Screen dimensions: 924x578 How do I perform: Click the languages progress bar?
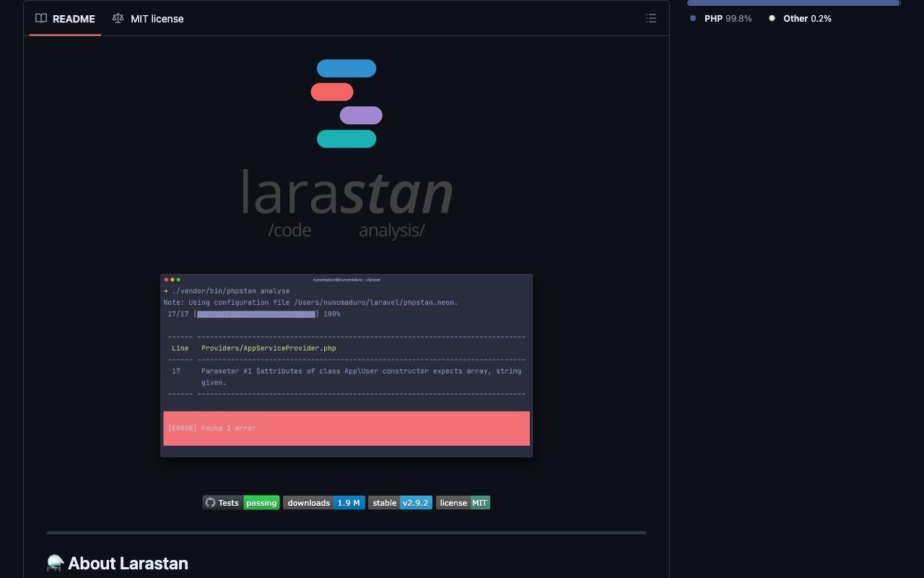coord(794,3)
